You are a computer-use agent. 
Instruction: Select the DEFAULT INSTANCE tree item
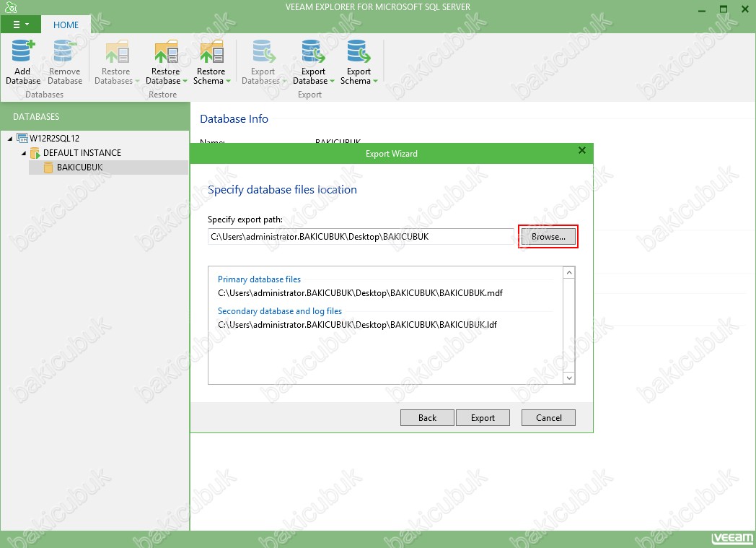tap(82, 153)
